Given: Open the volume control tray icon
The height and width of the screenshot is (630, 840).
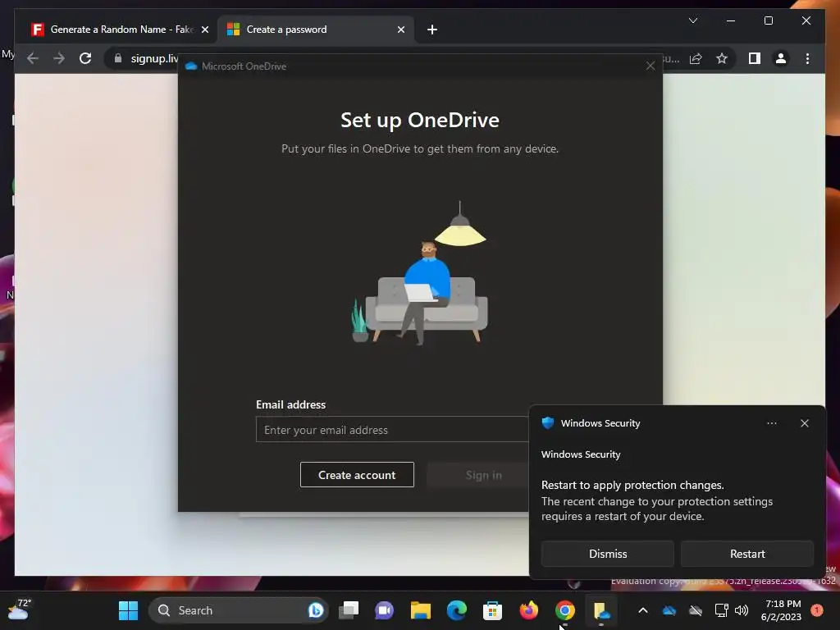Looking at the screenshot, I should click(742, 610).
